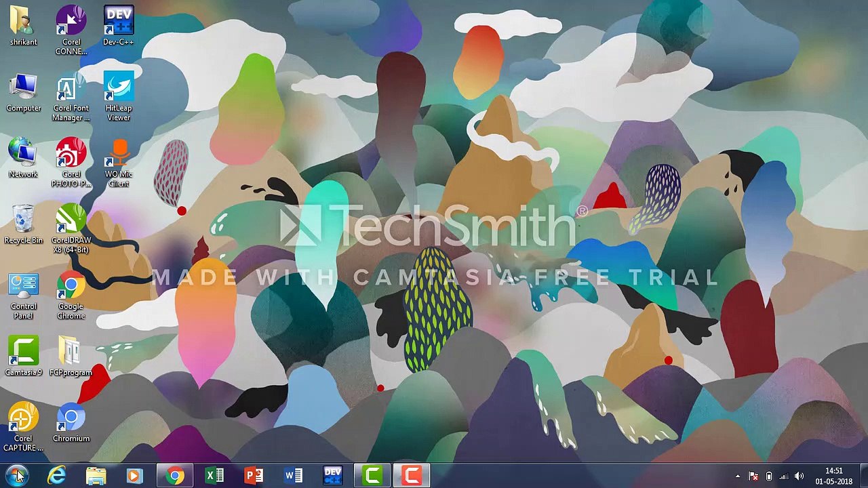The height and width of the screenshot is (488, 868).
Task: Launch Excel from the taskbar
Action: pos(214,476)
